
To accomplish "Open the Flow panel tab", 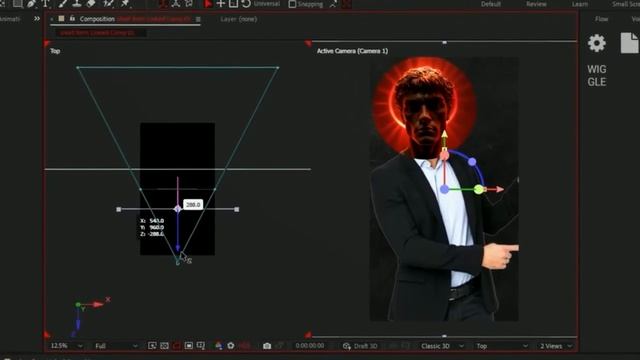I will pos(601,19).
